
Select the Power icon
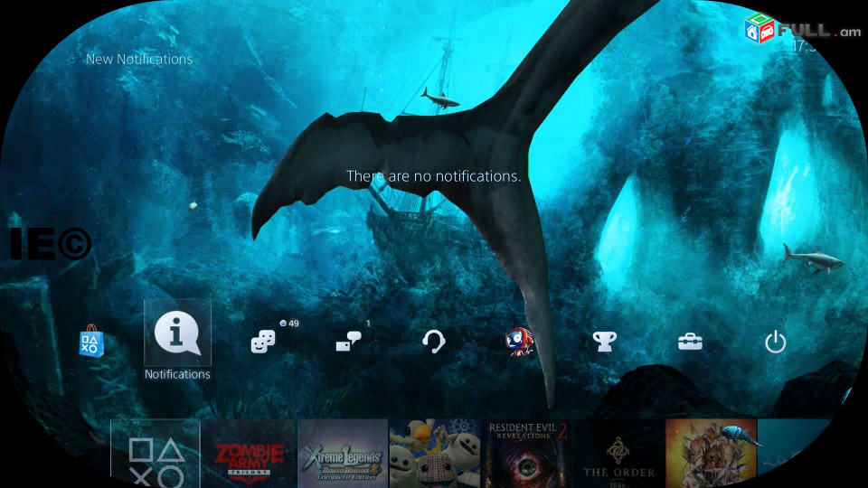click(775, 342)
